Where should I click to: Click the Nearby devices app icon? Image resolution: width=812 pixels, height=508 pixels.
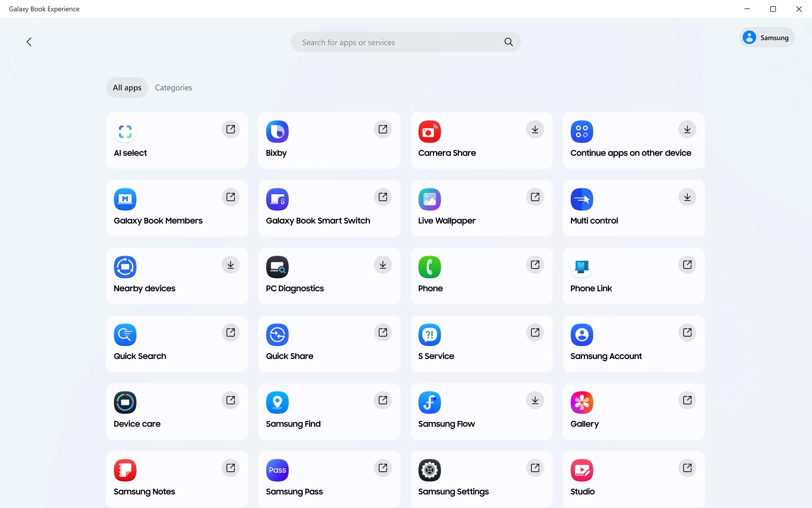tap(125, 267)
